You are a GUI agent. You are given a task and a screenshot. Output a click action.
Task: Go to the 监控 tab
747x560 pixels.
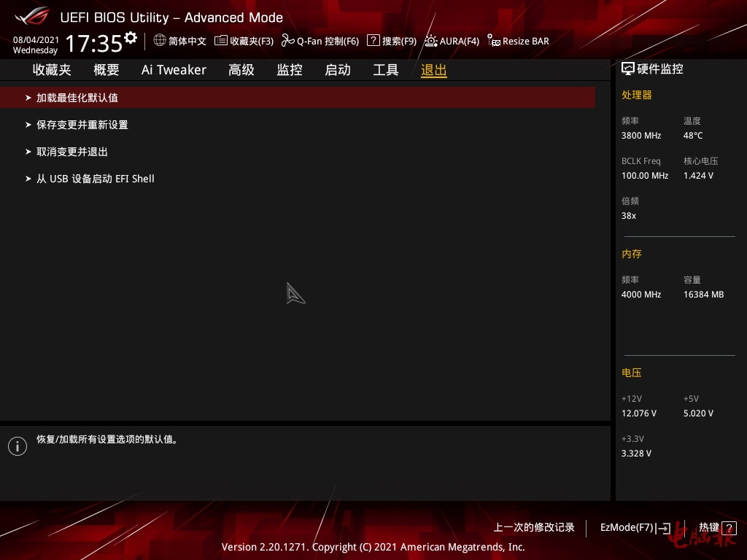[x=290, y=70]
